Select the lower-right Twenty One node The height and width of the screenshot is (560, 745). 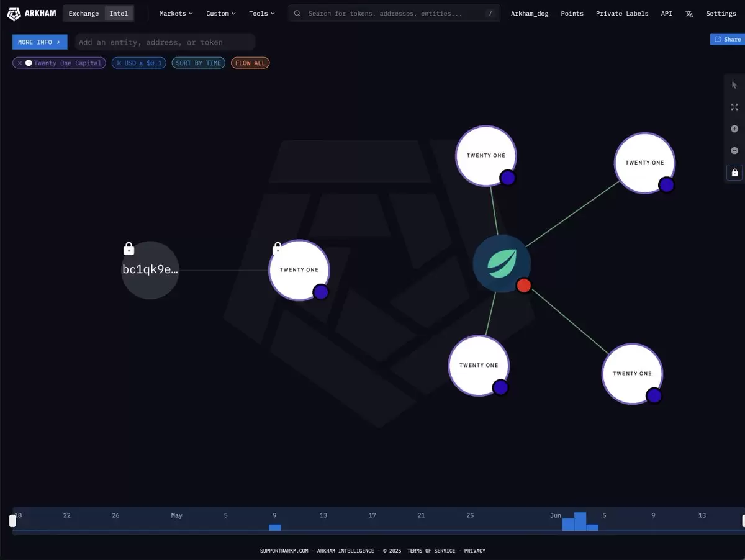[632, 374]
